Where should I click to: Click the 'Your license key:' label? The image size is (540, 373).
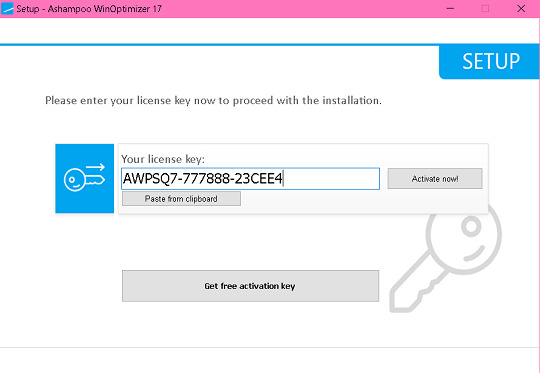click(x=163, y=159)
